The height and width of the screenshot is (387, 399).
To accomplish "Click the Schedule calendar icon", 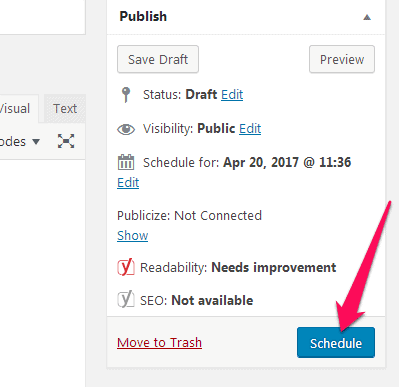I will (x=126, y=162).
